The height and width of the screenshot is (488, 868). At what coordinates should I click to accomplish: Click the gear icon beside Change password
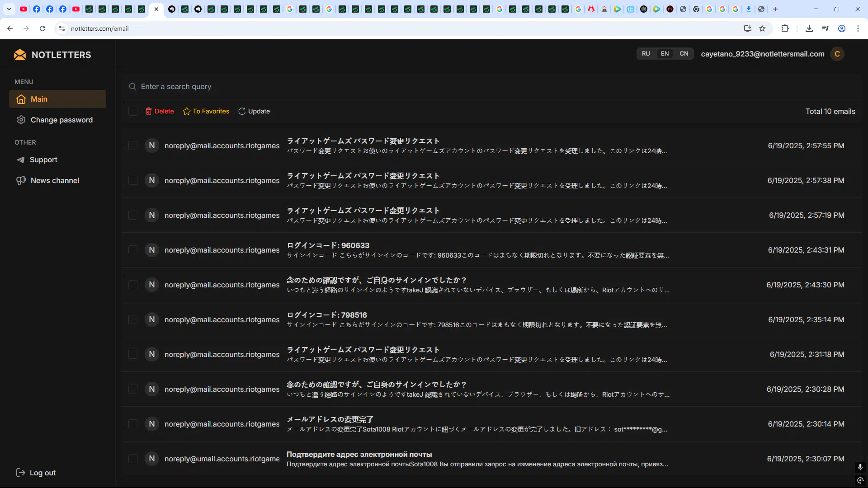pyautogui.click(x=21, y=120)
